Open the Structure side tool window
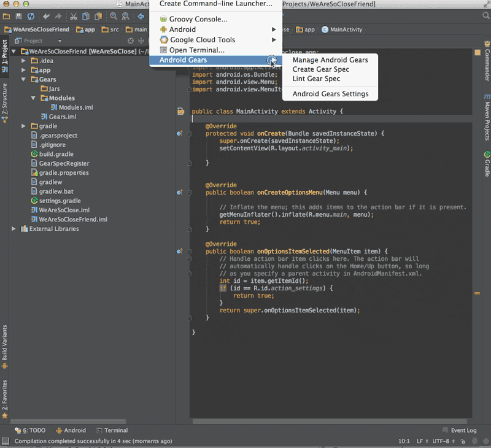Screen dimensions: 491x448 tap(5, 103)
